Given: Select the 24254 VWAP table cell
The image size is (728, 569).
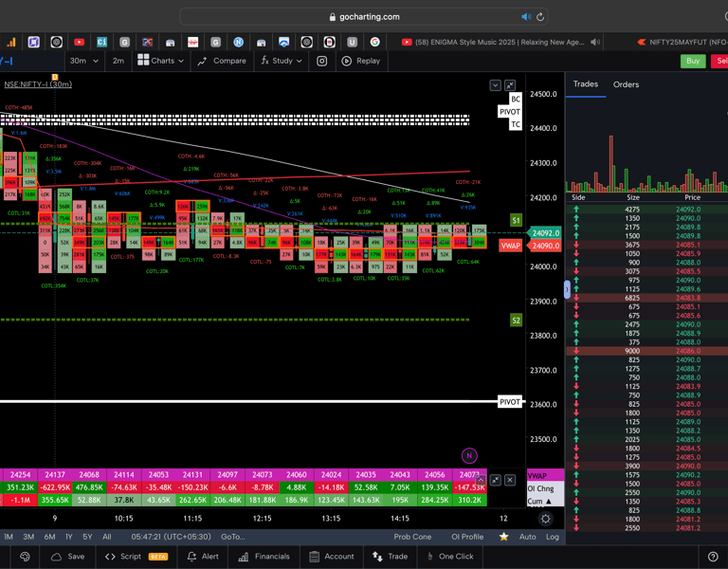Looking at the screenshot, I should [x=21, y=475].
